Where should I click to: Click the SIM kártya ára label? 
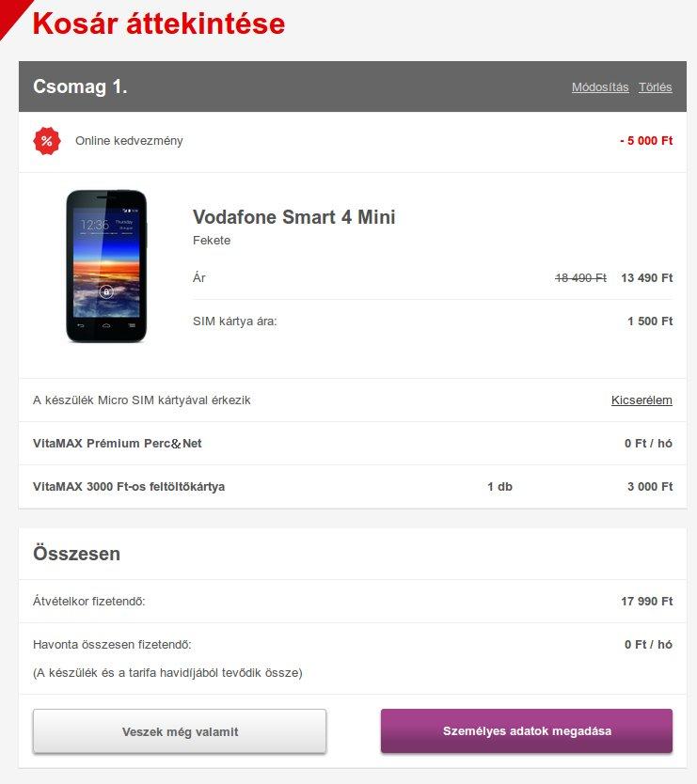coord(234,321)
